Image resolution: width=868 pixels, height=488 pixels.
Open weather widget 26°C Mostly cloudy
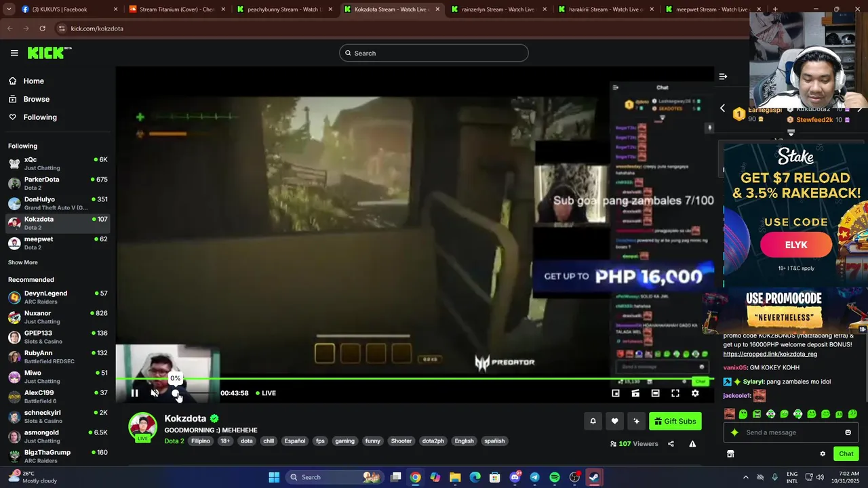click(34, 477)
